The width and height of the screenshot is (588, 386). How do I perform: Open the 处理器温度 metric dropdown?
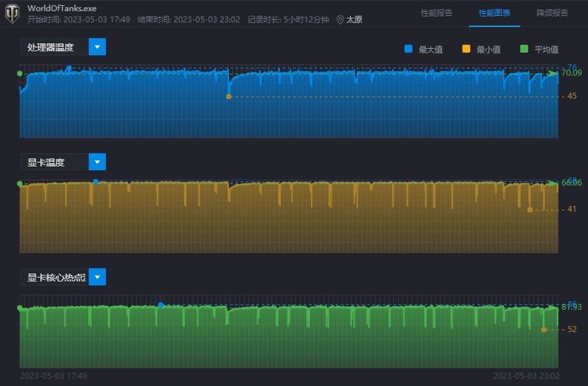[x=97, y=47]
